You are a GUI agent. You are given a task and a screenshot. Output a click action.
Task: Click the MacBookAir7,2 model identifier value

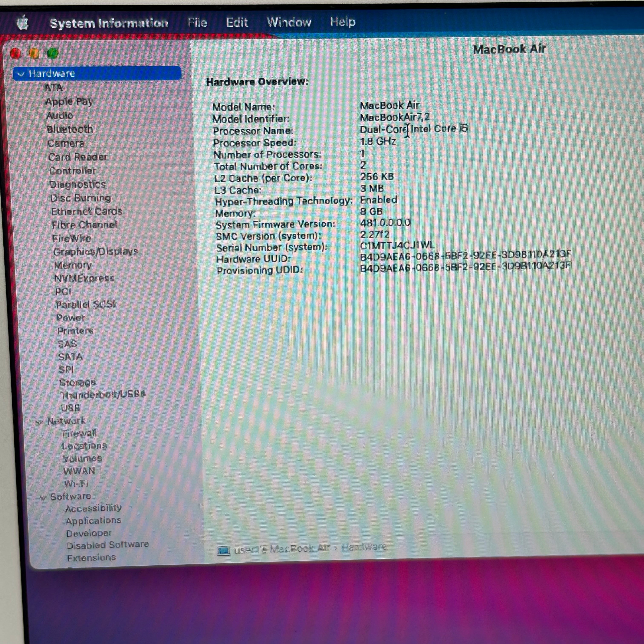pos(395,117)
